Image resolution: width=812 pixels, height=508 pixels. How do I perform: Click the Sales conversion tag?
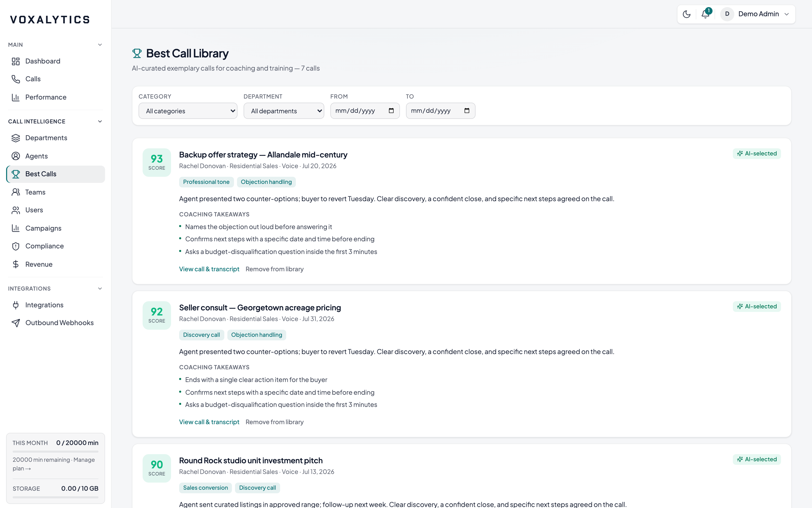coord(205,488)
